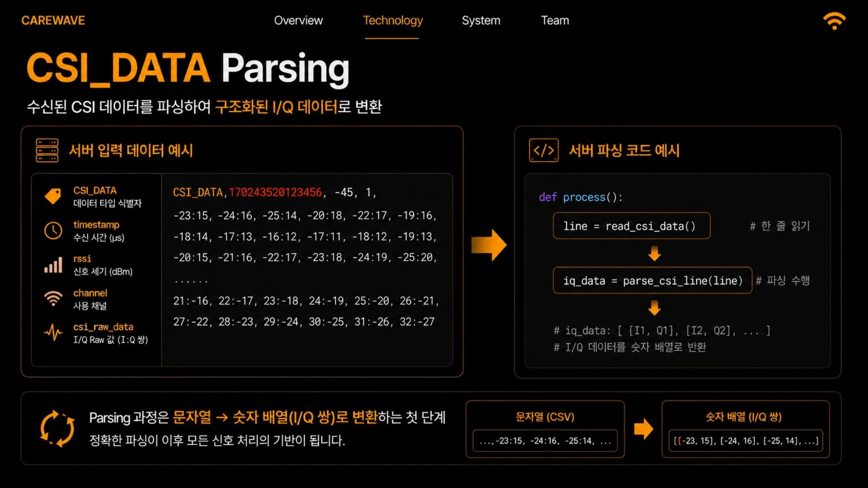Click the tag icon beside CSI_DATA
The height and width of the screenshot is (488, 868).
click(x=53, y=196)
